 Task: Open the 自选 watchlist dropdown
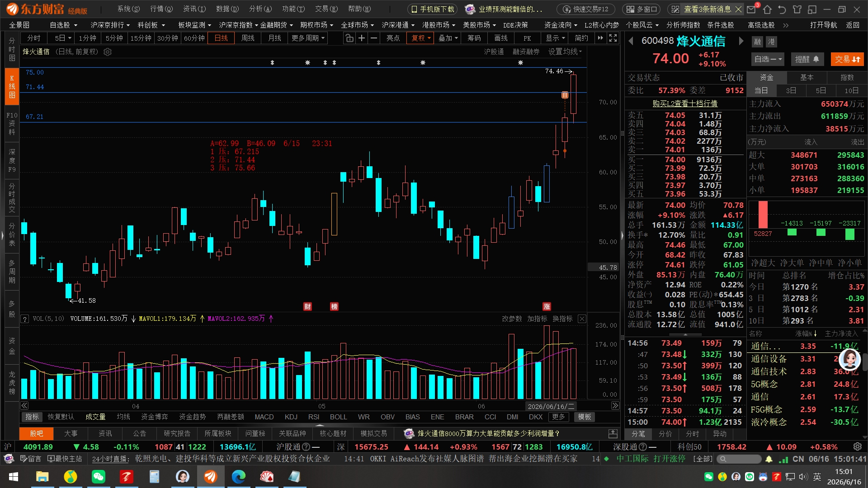pyautogui.click(x=769, y=59)
